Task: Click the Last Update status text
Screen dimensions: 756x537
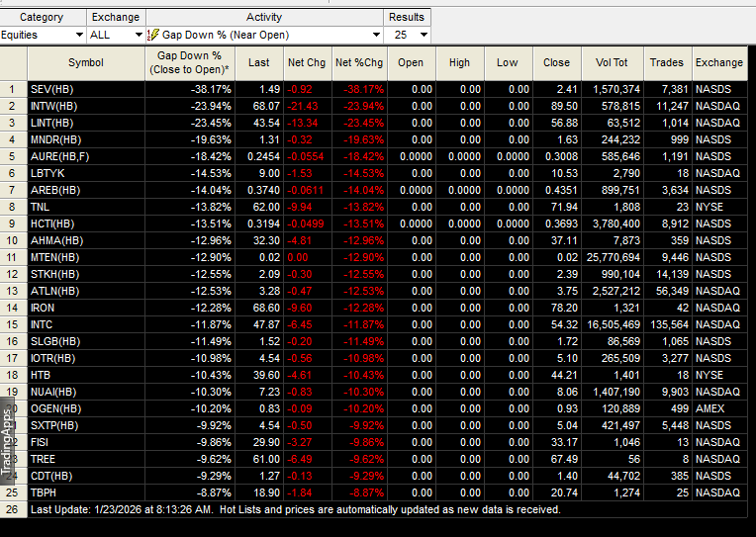Action: point(296,509)
